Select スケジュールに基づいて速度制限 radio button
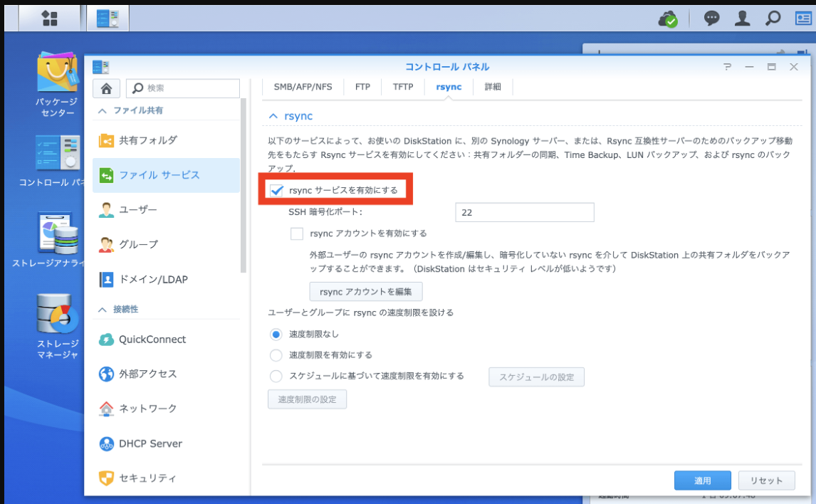The height and width of the screenshot is (504, 816). [276, 376]
